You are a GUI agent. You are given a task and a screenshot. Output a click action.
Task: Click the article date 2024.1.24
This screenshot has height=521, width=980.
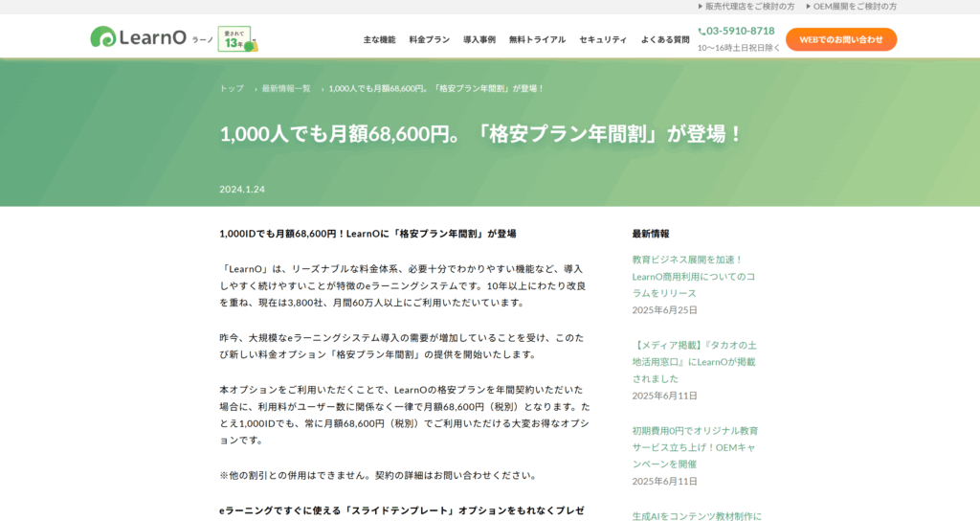242,189
